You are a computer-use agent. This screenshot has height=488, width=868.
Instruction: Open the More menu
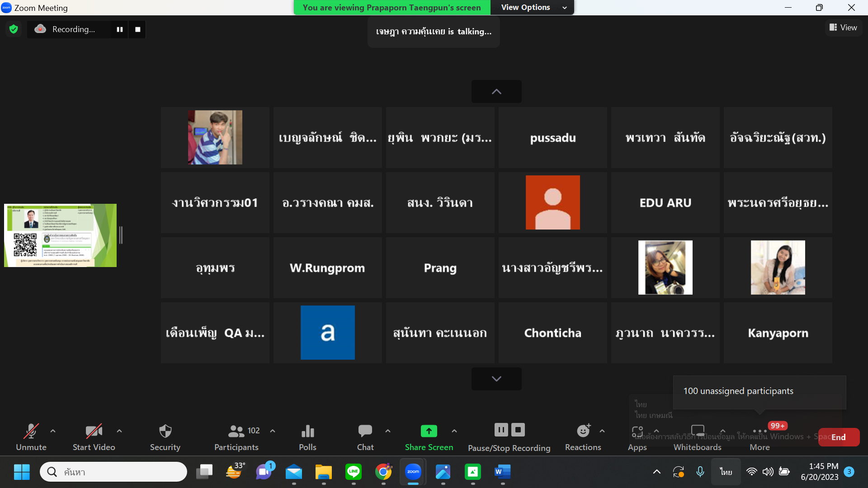(759, 437)
